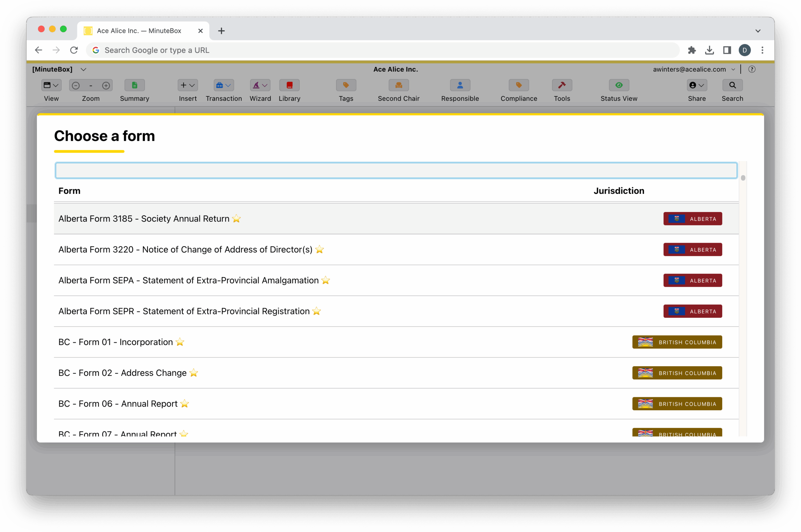This screenshot has height=532, width=801.
Task: Click the Library book icon
Action: [x=289, y=85]
